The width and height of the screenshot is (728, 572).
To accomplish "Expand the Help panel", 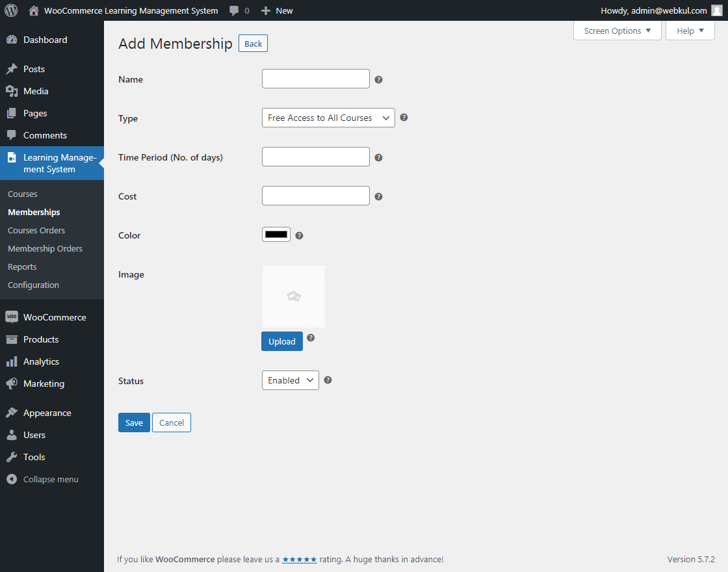I will pos(690,31).
